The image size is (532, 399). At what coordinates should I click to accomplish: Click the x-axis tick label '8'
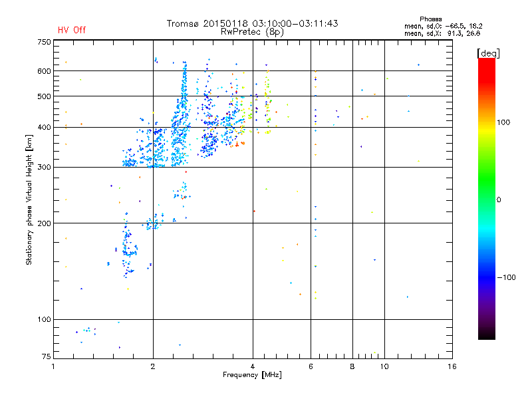pos(352,366)
